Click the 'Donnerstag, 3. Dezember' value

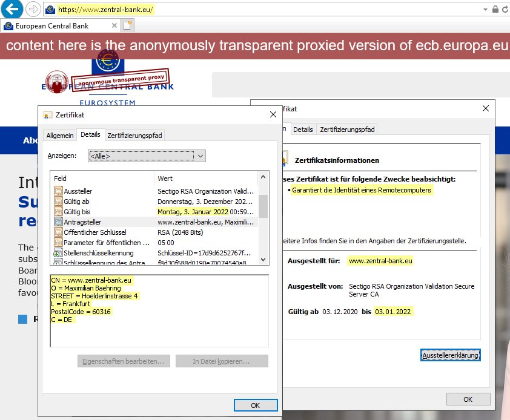point(205,202)
